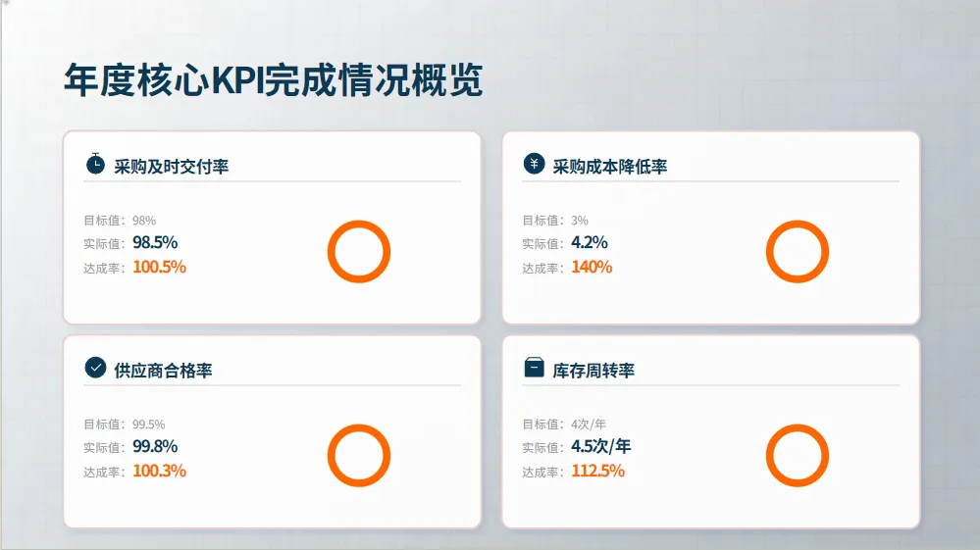980x550 pixels.
Task: Select the 采购成本降低率 card heading
Action: click(x=609, y=167)
